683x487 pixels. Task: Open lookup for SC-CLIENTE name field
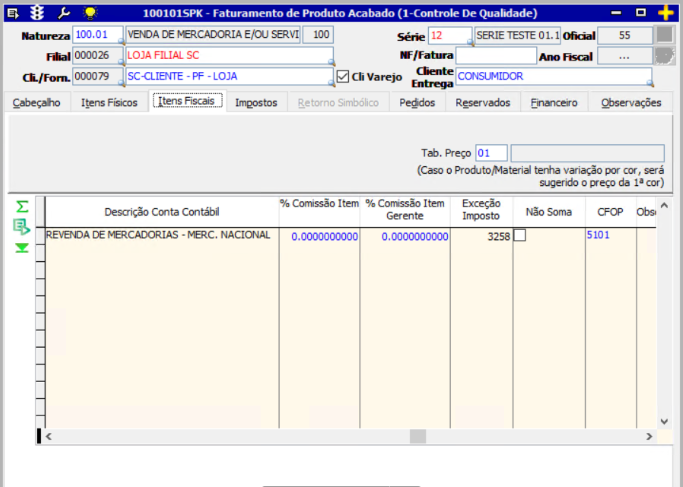tap(331, 84)
